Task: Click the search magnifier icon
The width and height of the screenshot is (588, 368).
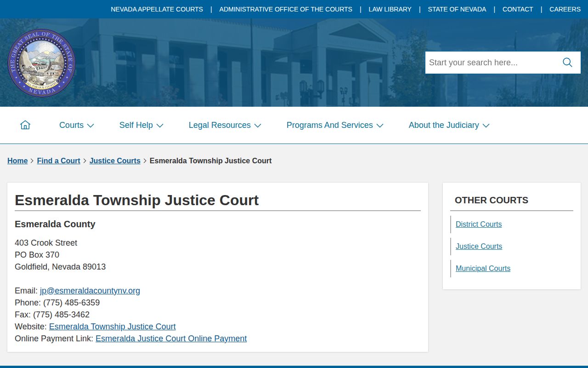Action: coord(567,63)
